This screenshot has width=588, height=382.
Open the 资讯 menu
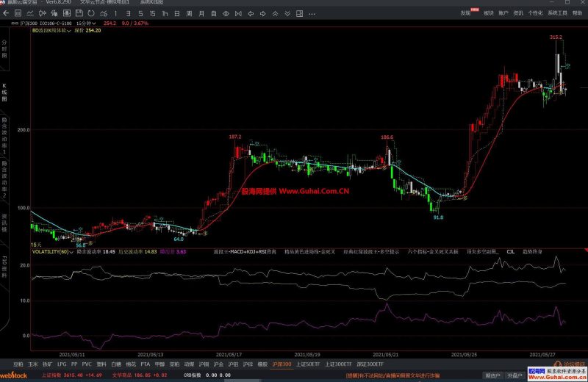(x=518, y=13)
